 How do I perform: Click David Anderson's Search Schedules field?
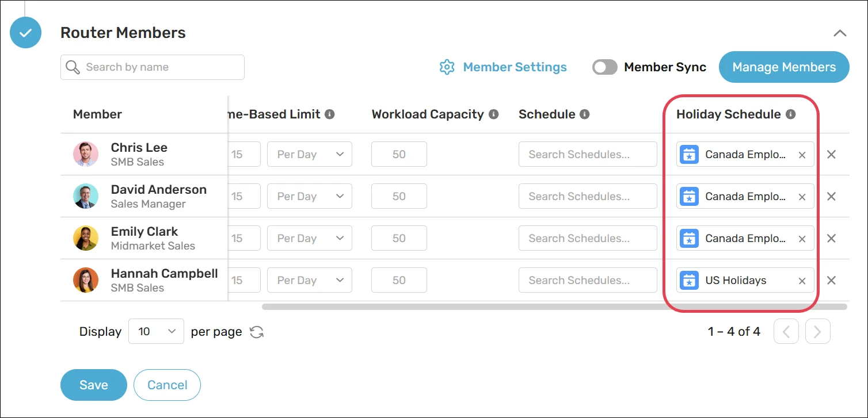click(x=588, y=196)
